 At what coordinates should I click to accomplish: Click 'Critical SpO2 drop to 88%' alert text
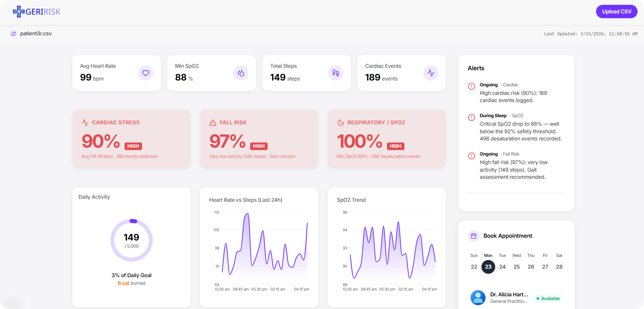coord(520,131)
